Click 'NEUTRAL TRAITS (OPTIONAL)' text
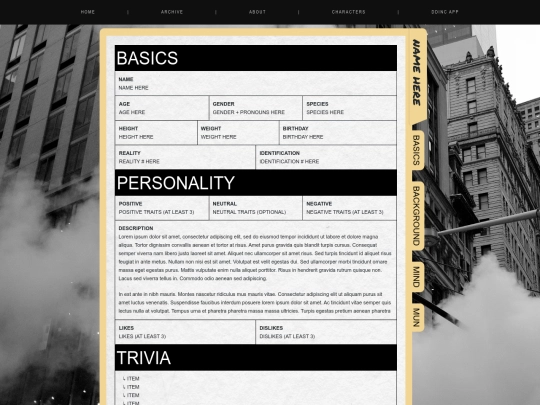 click(x=249, y=212)
